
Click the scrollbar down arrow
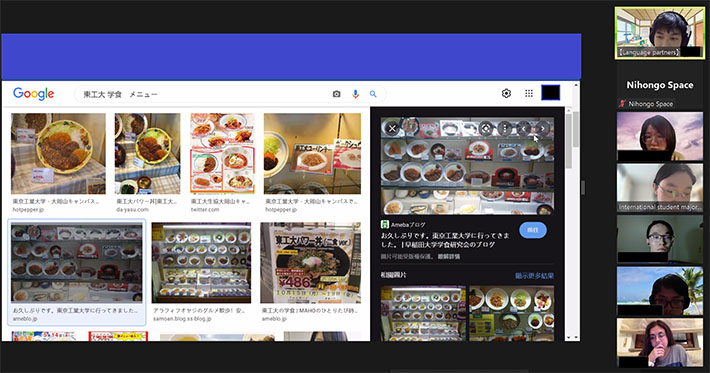[x=576, y=338]
